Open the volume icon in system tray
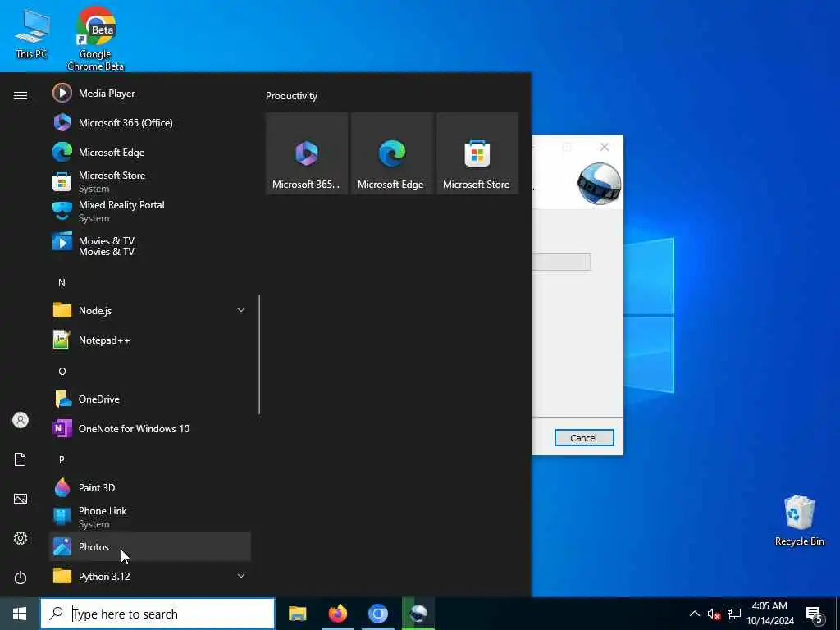The width and height of the screenshot is (840, 630). pyautogui.click(x=714, y=614)
